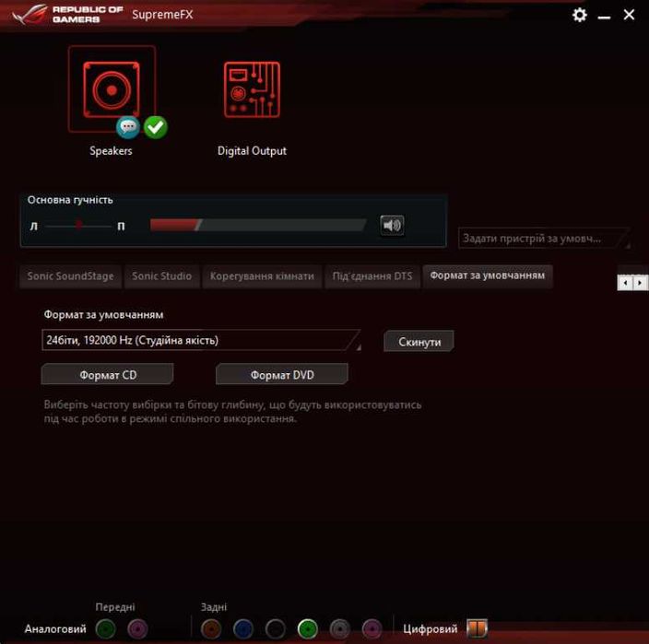
Task: Click the rear orange analog jack
Action: (211, 629)
